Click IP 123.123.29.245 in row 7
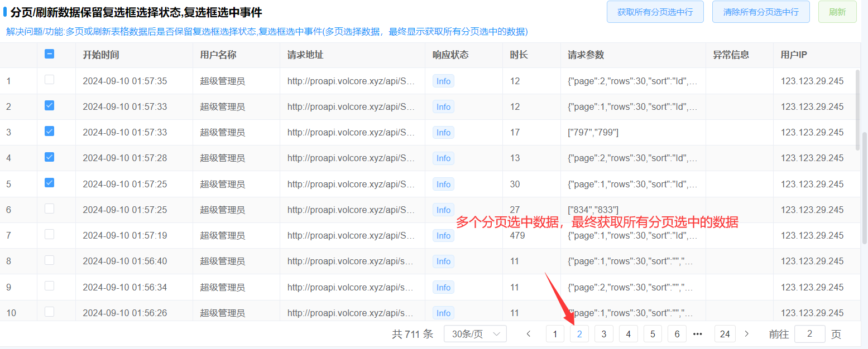 click(812, 235)
